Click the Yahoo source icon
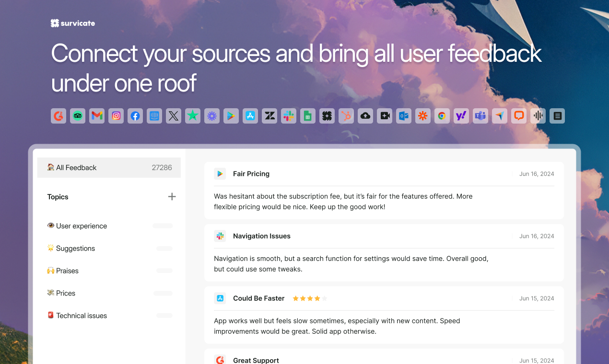 tap(461, 116)
